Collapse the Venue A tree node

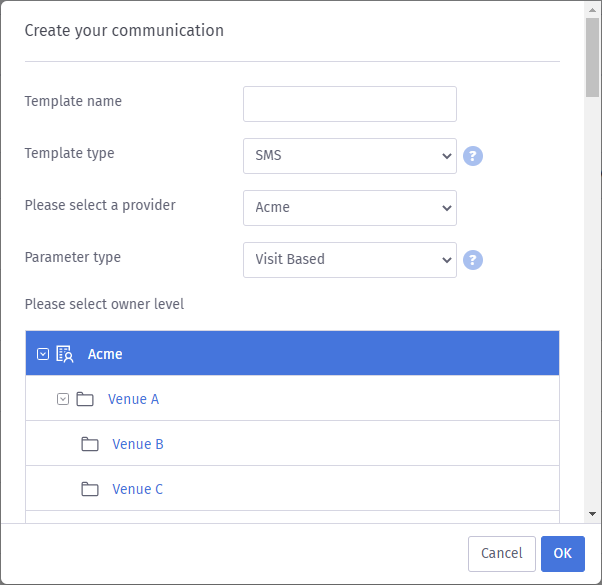63,399
